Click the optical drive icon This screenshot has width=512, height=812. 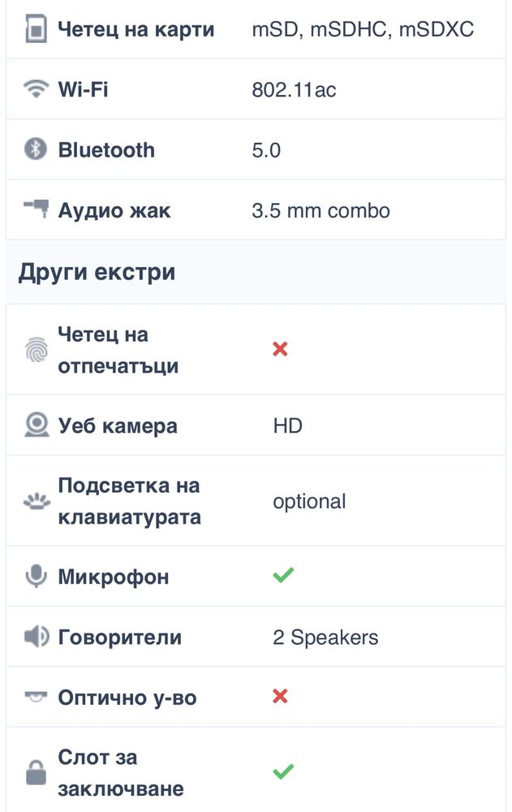coord(36,697)
